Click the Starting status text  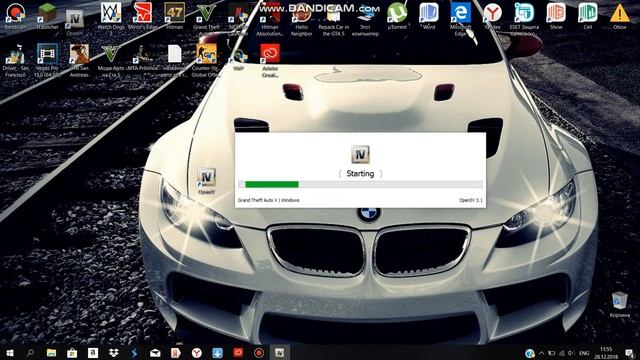(x=360, y=173)
